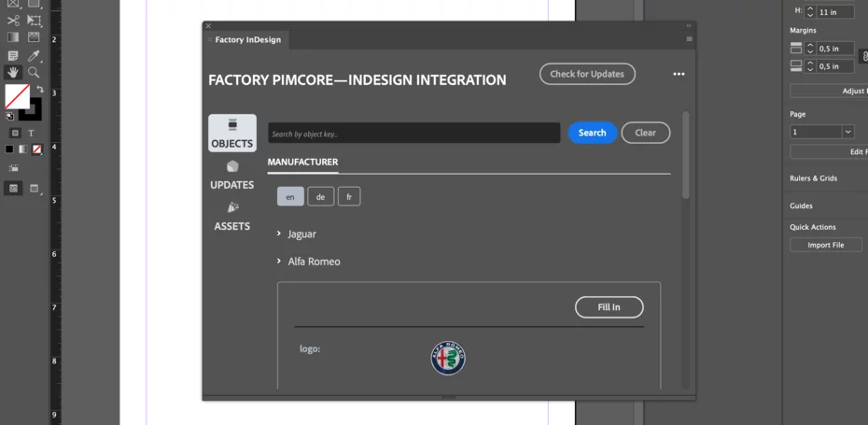Click the page height value 11 in
868x425 pixels.
836,11
